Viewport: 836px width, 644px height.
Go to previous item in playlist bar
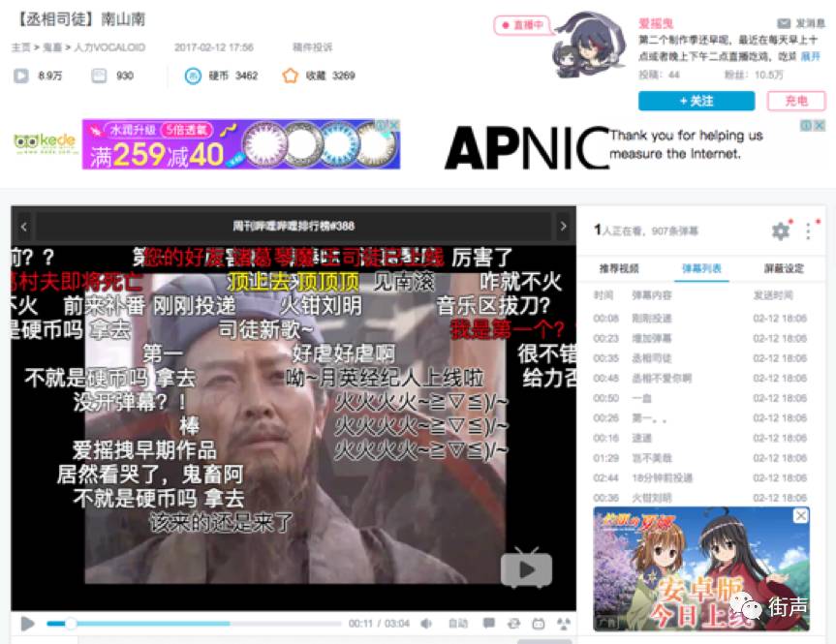23,227
